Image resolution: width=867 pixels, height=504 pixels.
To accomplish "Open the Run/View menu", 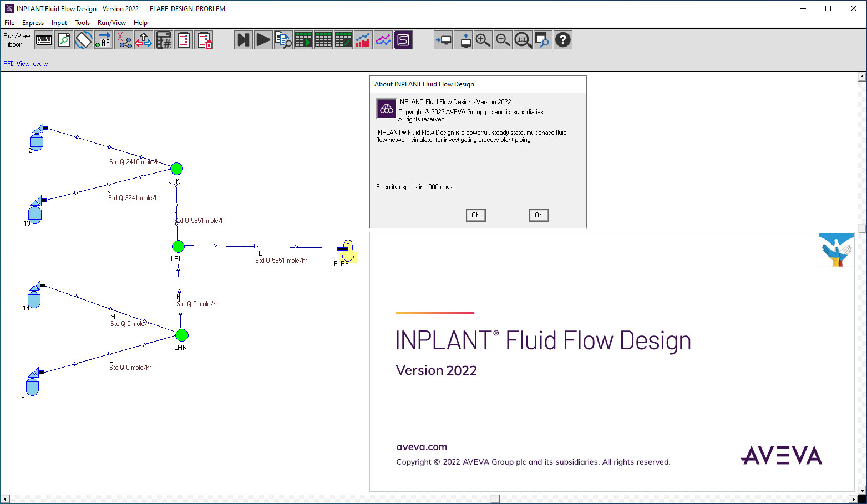I will (111, 23).
